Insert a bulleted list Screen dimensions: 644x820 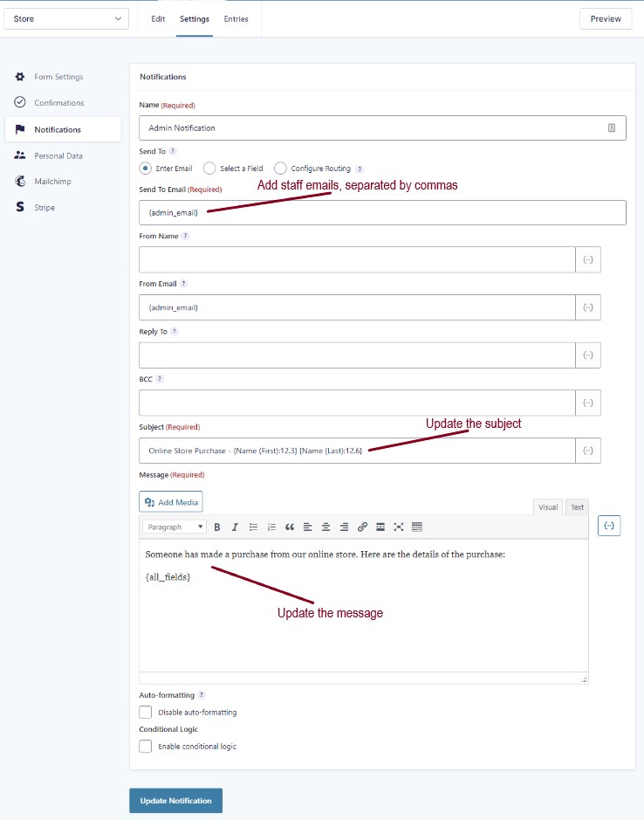[254, 527]
